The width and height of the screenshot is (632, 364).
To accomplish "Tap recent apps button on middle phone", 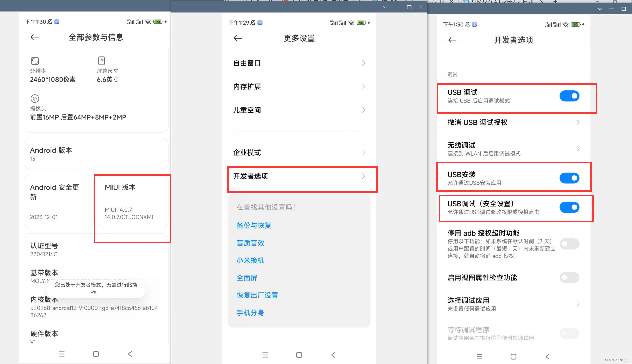I will tap(265, 355).
